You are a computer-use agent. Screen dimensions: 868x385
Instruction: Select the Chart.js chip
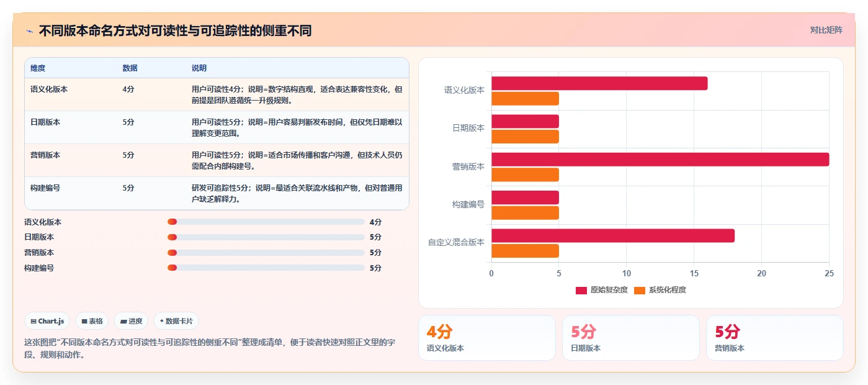pyautogui.click(x=48, y=321)
